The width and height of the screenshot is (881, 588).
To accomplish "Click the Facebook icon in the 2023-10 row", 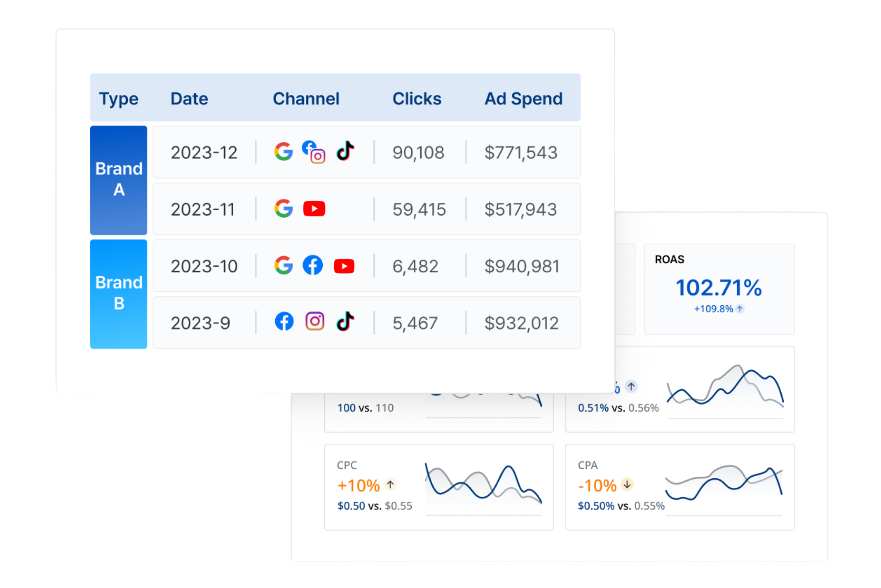I will point(313,265).
